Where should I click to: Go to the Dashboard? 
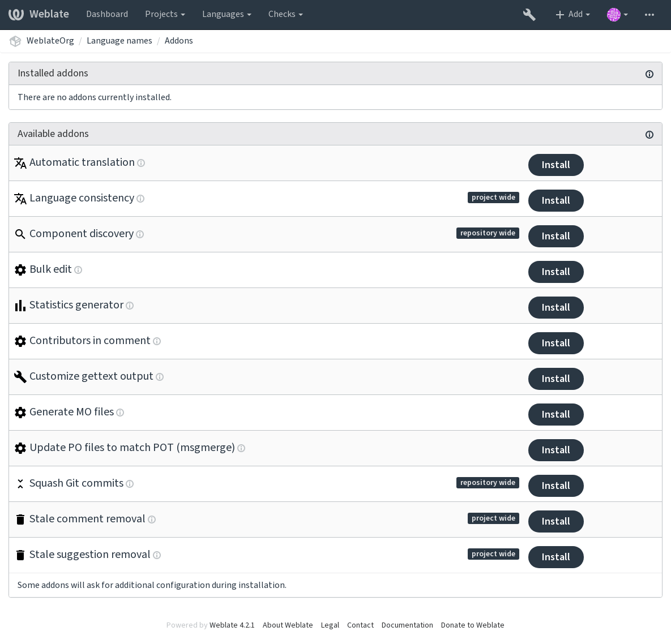click(107, 14)
